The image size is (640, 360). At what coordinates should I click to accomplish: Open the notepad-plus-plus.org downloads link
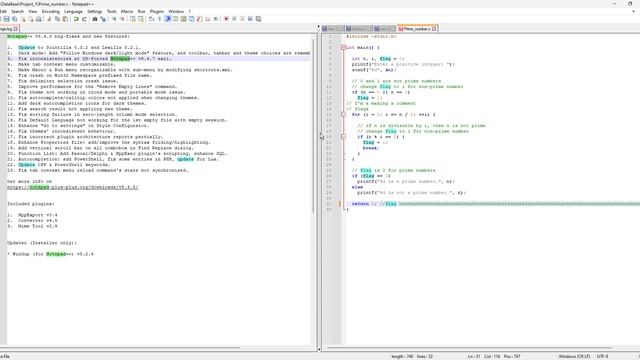(73, 187)
